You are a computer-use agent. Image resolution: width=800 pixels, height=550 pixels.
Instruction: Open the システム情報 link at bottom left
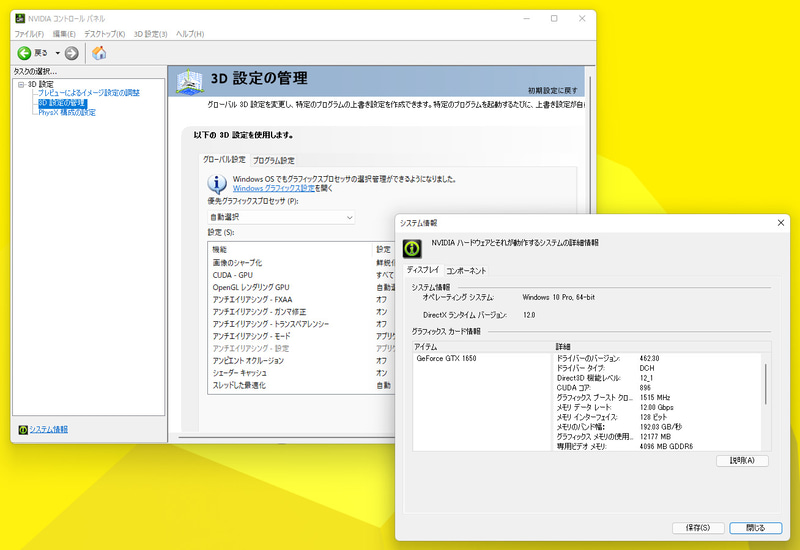[x=48, y=430]
